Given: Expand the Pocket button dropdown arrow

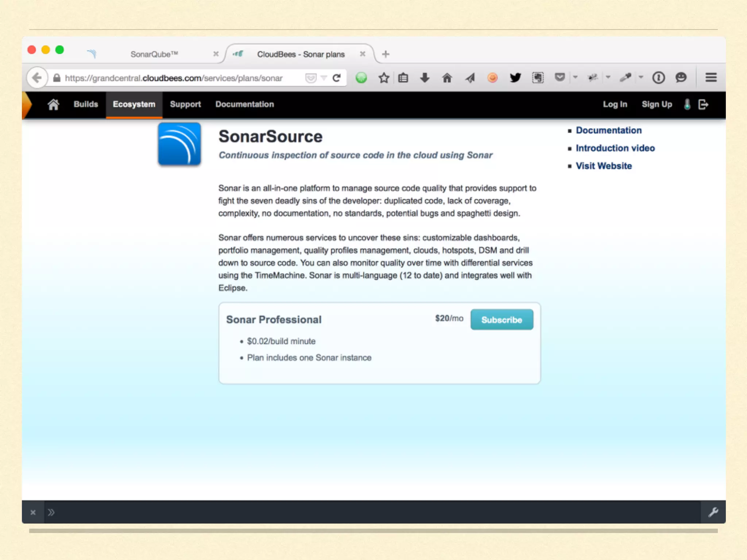Looking at the screenshot, I should 575,77.
